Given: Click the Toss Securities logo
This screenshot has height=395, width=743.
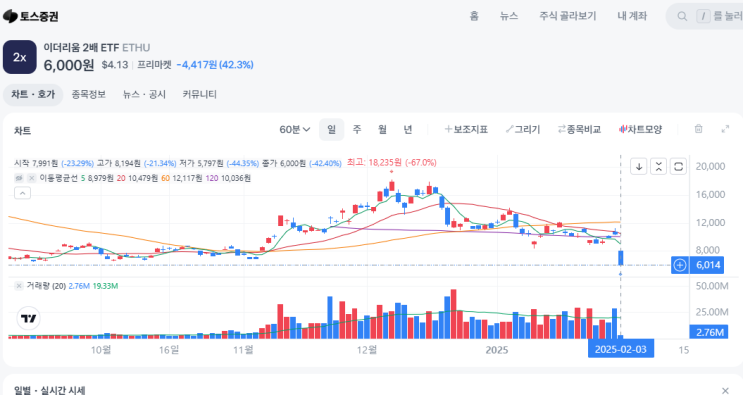Looking at the screenshot, I should pos(31,17).
